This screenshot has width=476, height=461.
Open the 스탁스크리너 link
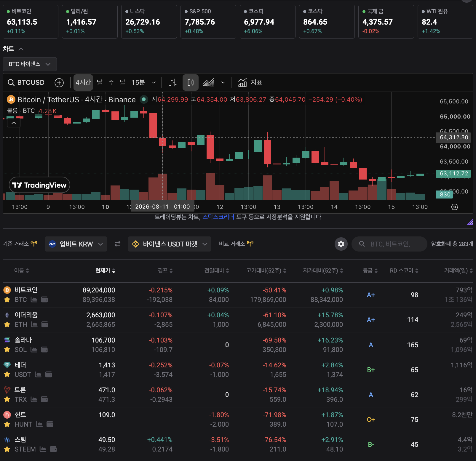[218, 217]
